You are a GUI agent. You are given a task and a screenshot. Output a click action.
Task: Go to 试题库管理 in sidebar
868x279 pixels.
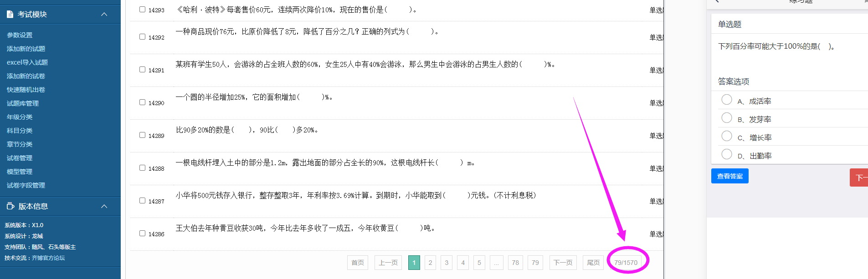pos(23,103)
